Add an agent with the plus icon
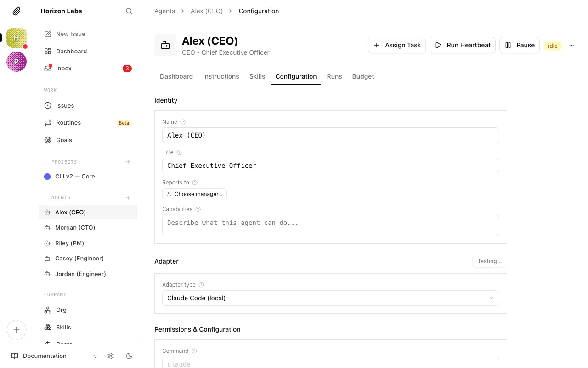This screenshot has width=588, height=368. tap(128, 198)
